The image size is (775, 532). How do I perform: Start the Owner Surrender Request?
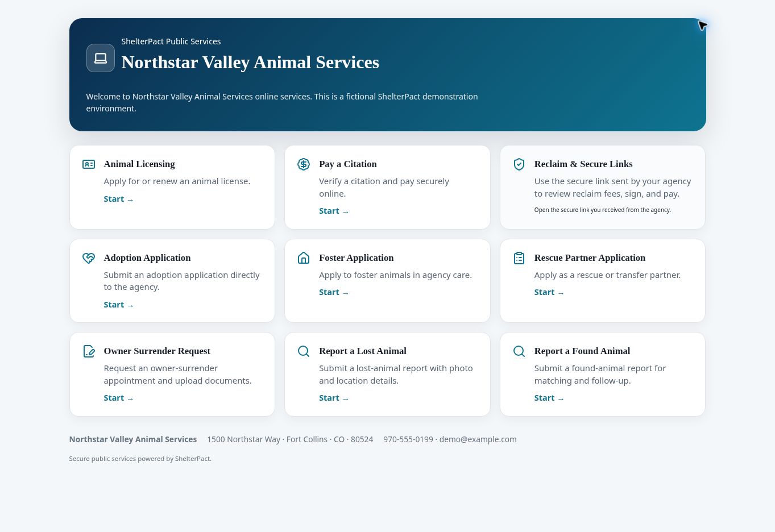(118, 398)
